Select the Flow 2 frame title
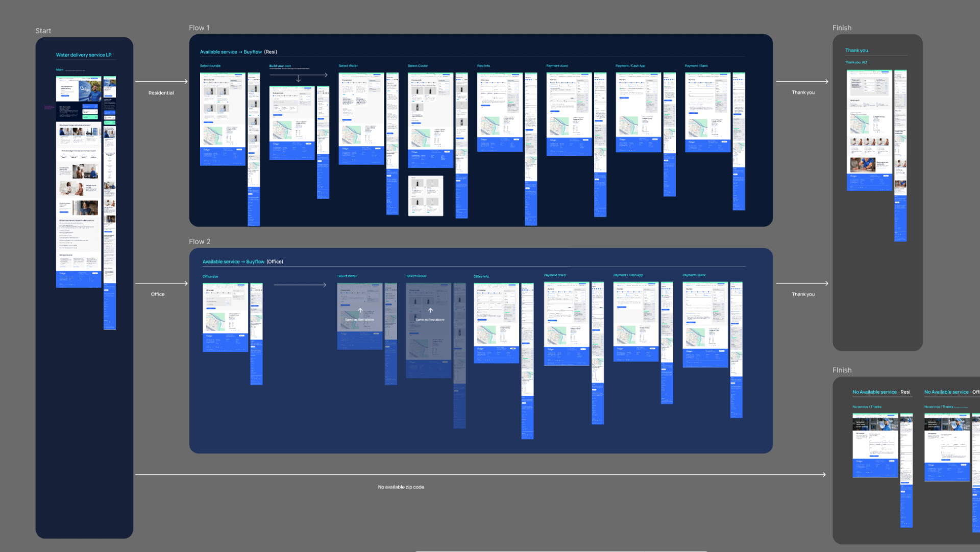 pos(200,242)
